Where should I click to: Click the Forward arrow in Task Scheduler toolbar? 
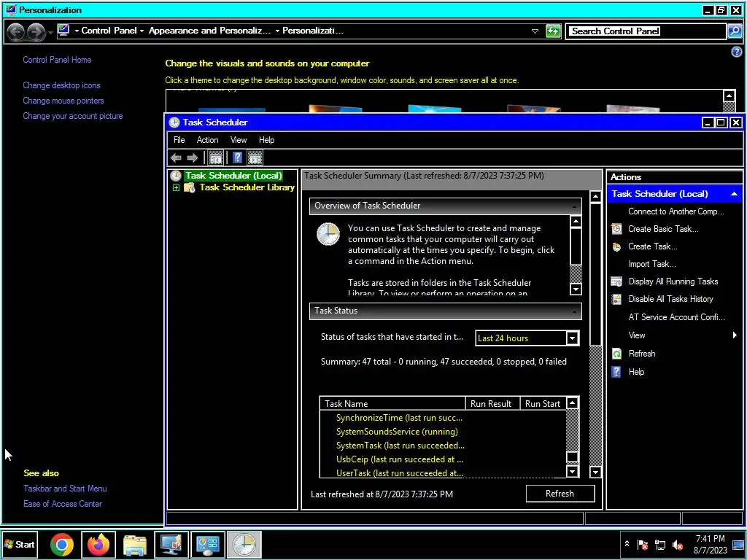(193, 157)
